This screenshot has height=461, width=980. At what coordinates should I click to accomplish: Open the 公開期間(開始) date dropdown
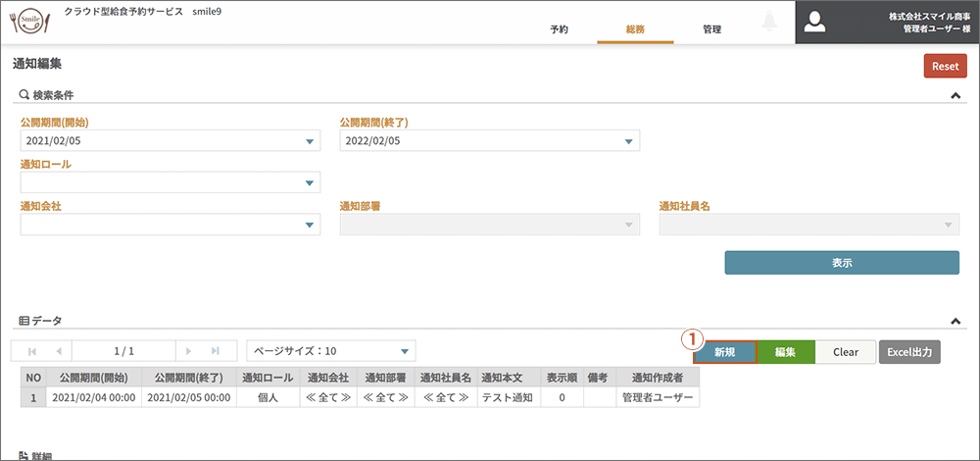311,141
